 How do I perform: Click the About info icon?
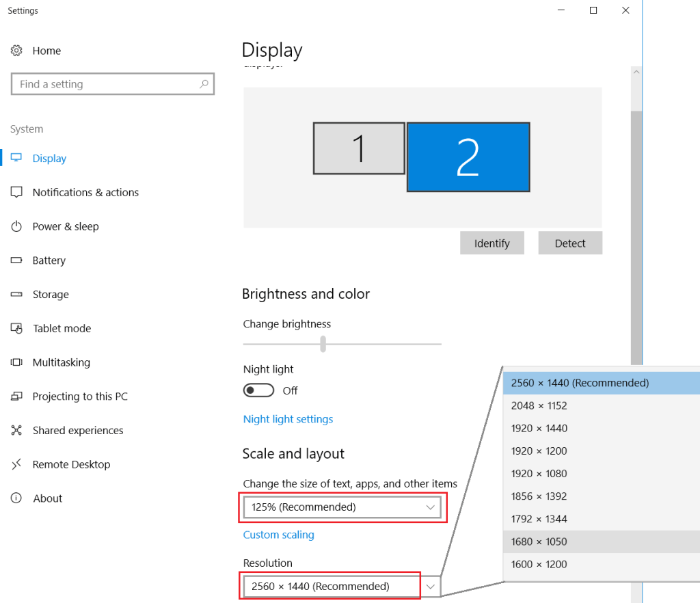16,498
